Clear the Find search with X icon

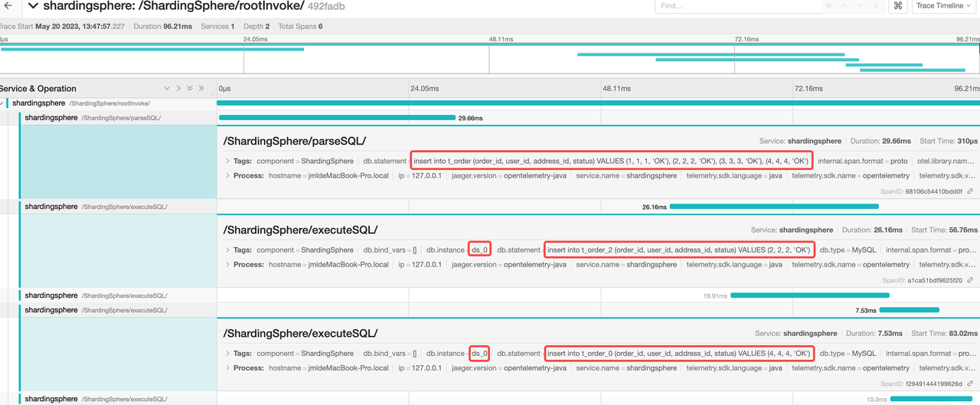(875, 5)
